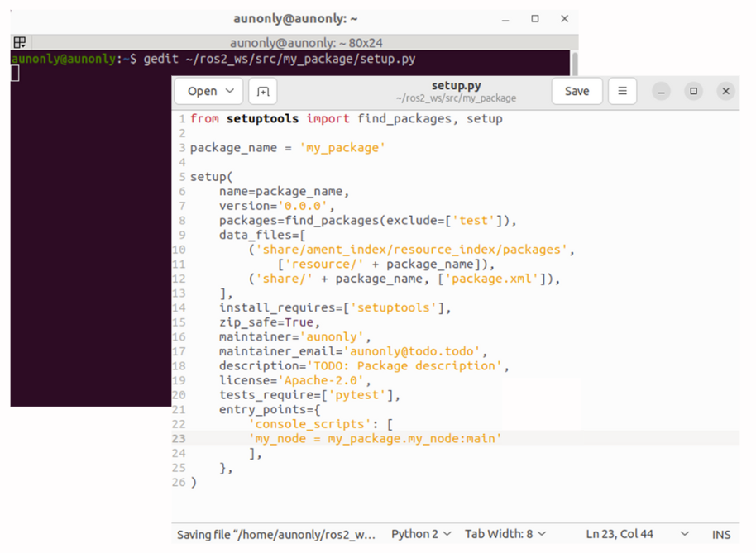Click the terminal layout grid icon
Screen dimensions: 756x553
[20, 42]
